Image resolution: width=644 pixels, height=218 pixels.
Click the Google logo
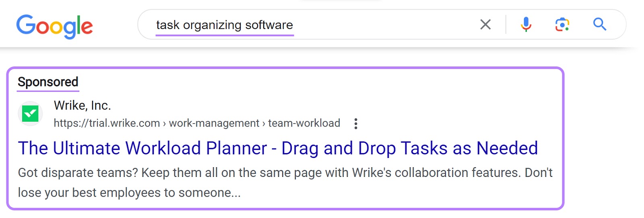pyautogui.click(x=54, y=26)
